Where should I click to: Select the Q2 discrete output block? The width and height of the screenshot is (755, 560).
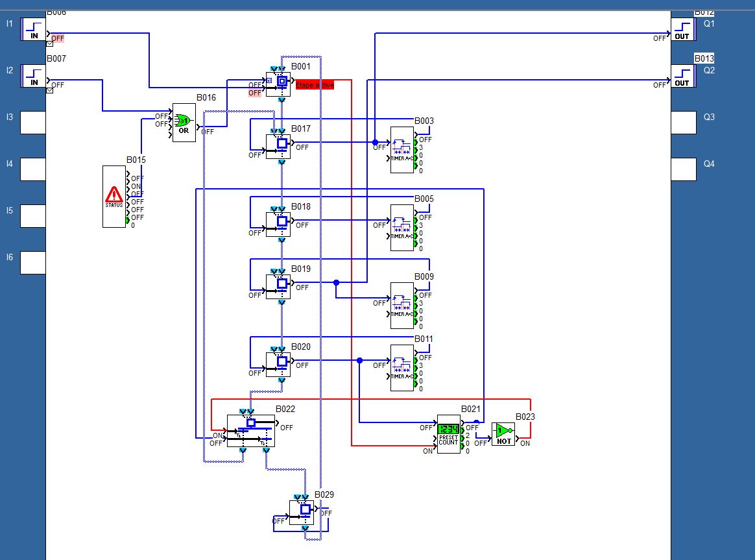pyautogui.click(x=682, y=76)
